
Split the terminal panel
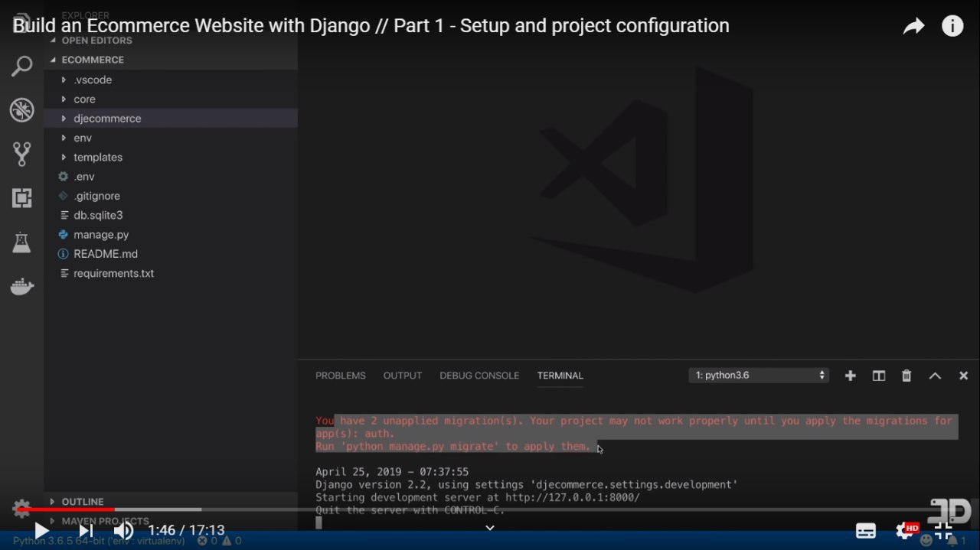879,376
